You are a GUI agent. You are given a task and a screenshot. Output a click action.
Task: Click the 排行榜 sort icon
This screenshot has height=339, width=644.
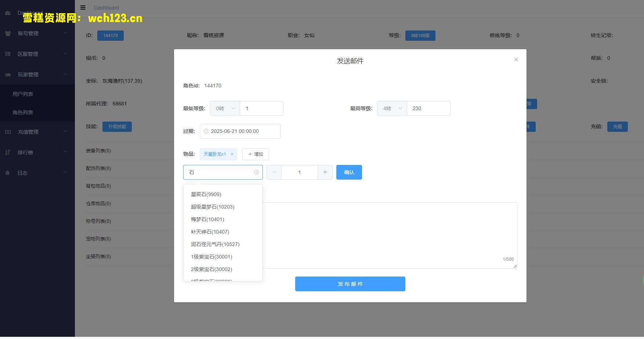(x=8, y=152)
